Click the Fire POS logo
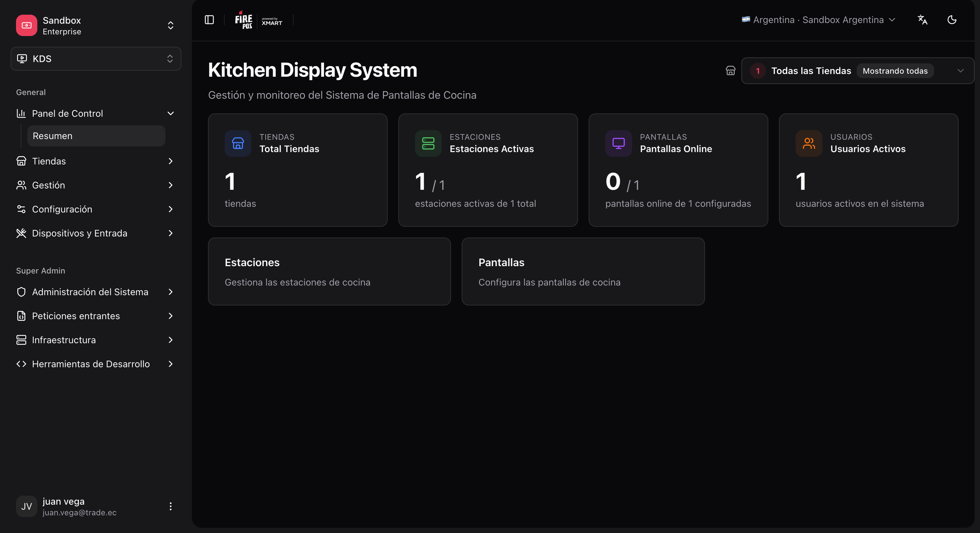This screenshot has height=533, width=980. pyautogui.click(x=243, y=20)
